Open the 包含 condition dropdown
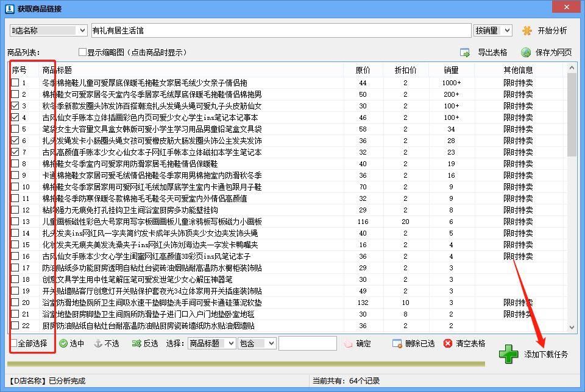Screen dimensions: 585x392 (271, 343)
